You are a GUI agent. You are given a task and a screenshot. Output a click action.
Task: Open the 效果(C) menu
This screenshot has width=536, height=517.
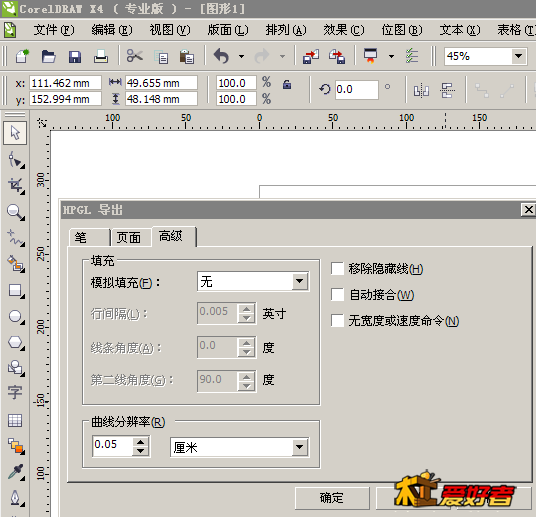[344, 30]
